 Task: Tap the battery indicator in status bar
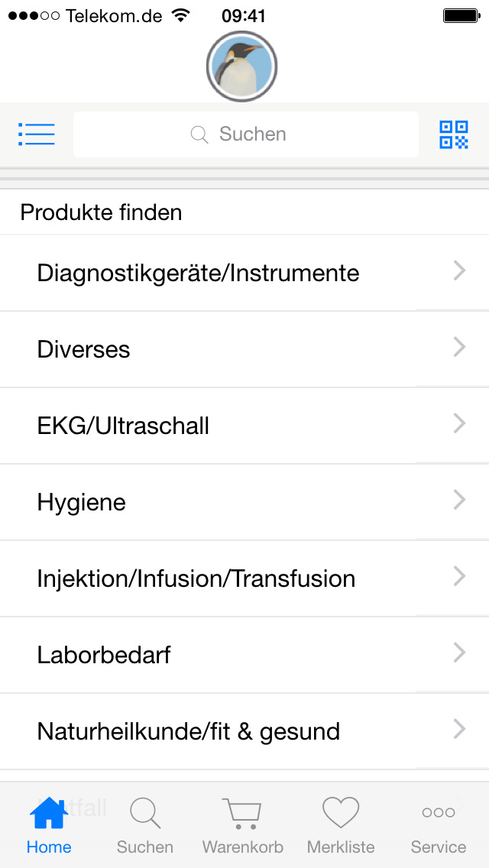coord(461,15)
